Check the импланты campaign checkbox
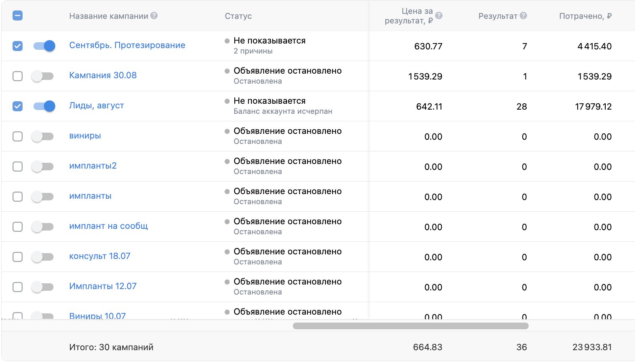The width and height of the screenshot is (635, 364). [x=18, y=197]
